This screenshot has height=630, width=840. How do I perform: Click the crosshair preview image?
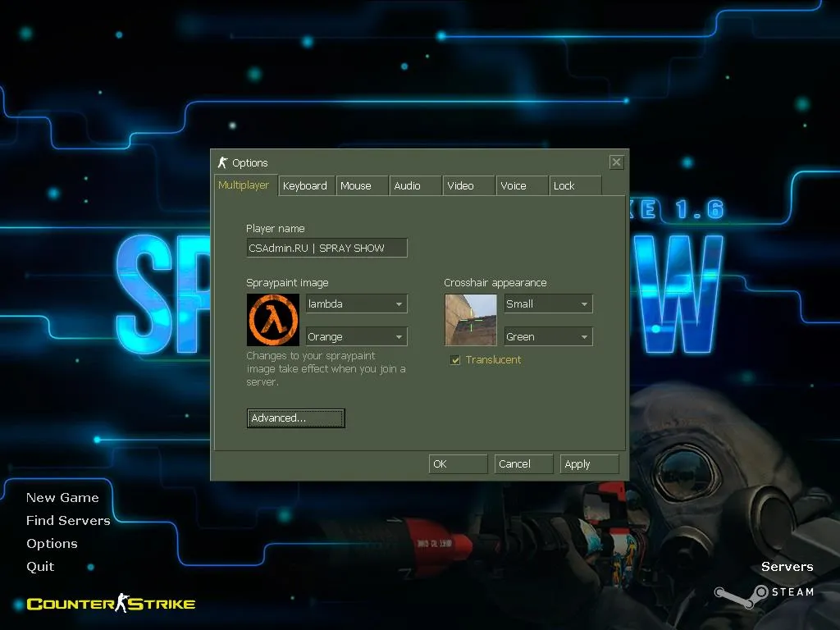click(471, 320)
